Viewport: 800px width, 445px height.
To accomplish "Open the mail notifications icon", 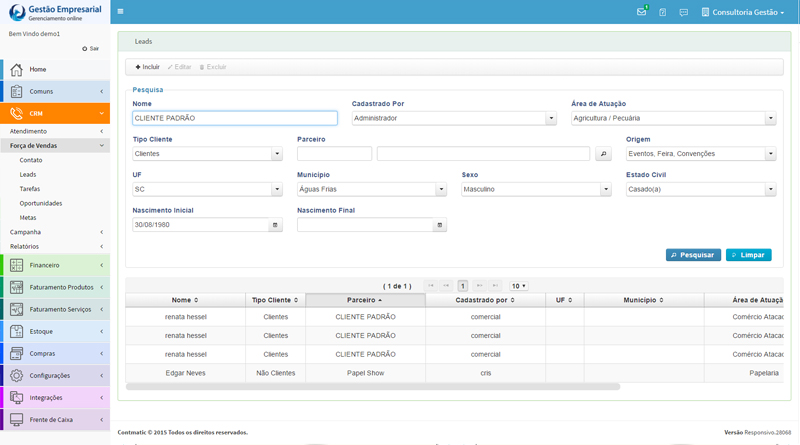I will point(641,12).
